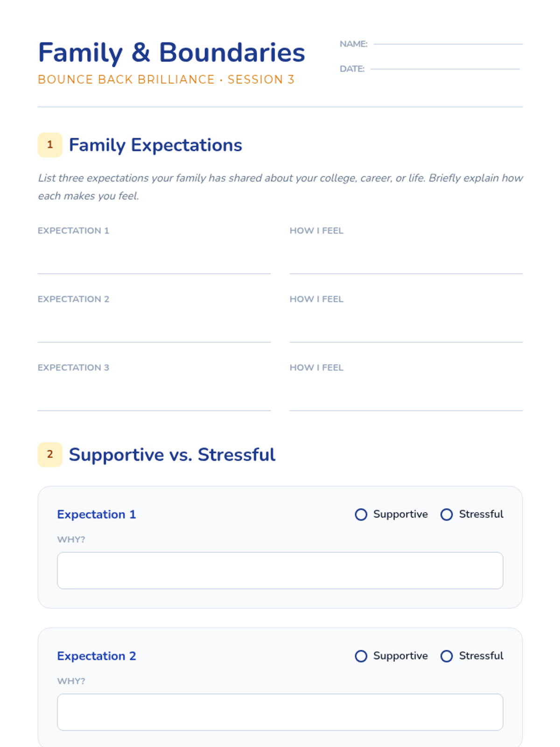
Task: Select Stressful radio for Expectation 1
Action: click(447, 514)
